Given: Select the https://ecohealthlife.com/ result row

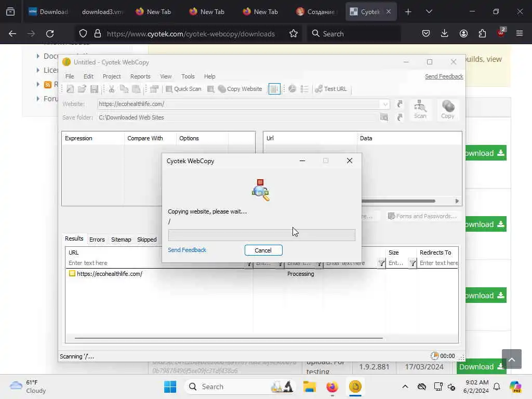Looking at the screenshot, I should coord(262,274).
